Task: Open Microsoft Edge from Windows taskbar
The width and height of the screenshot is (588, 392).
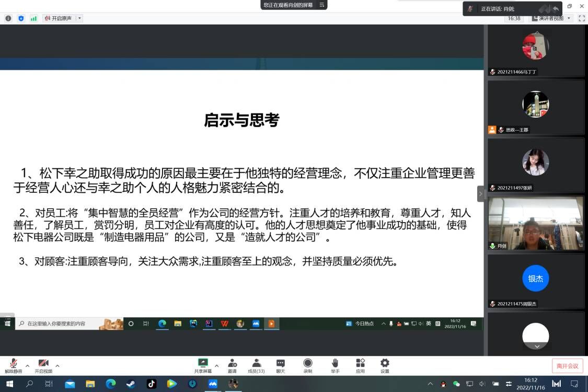Action: [x=110, y=384]
